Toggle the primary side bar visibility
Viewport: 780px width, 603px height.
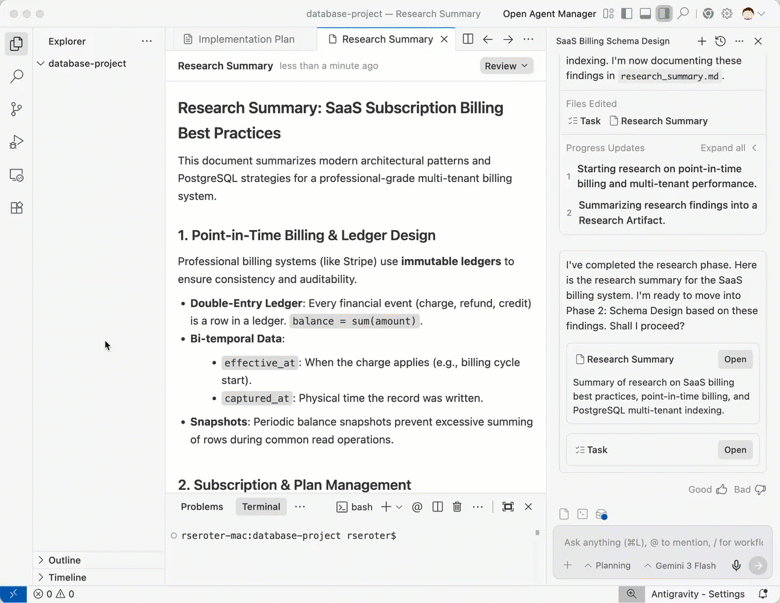pyautogui.click(x=627, y=14)
